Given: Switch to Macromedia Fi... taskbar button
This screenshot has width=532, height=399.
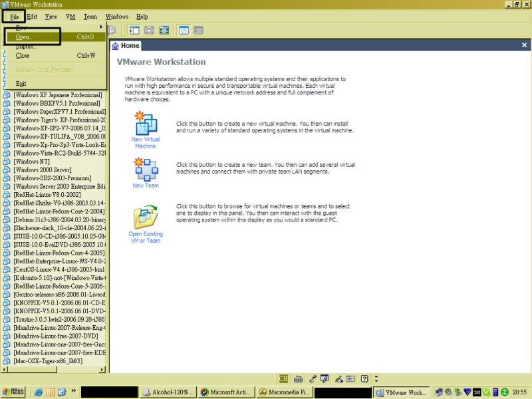Looking at the screenshot, I should [285, 392].
